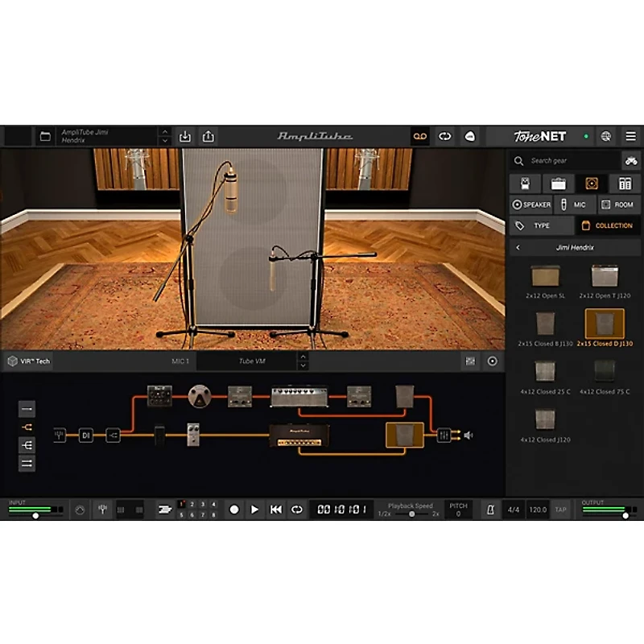Image resolution: width=644 pixels, height=644 pixels.
Task: Select the orange-lit amp head in lower chain
Action: click(x=299, y=436)
